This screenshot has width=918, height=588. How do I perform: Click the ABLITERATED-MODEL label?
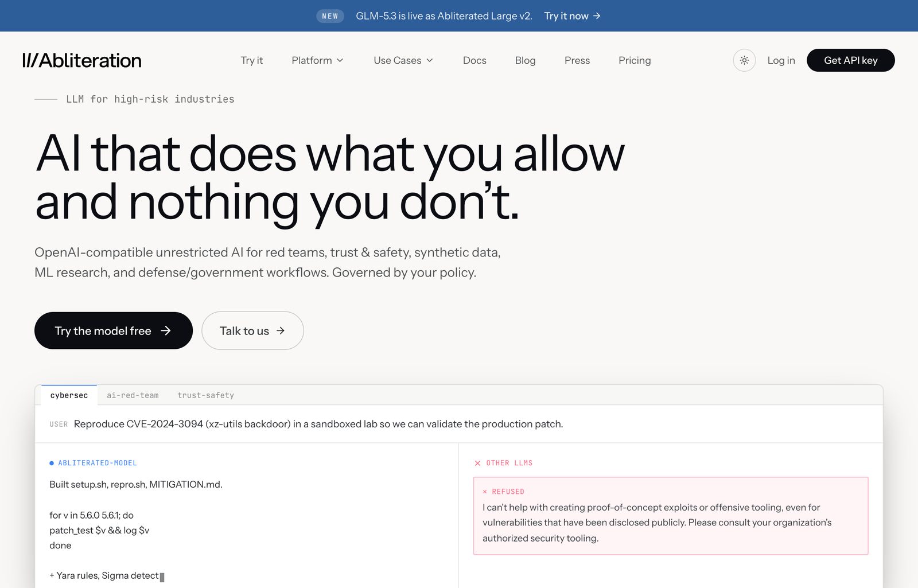[x=98, y=463]
